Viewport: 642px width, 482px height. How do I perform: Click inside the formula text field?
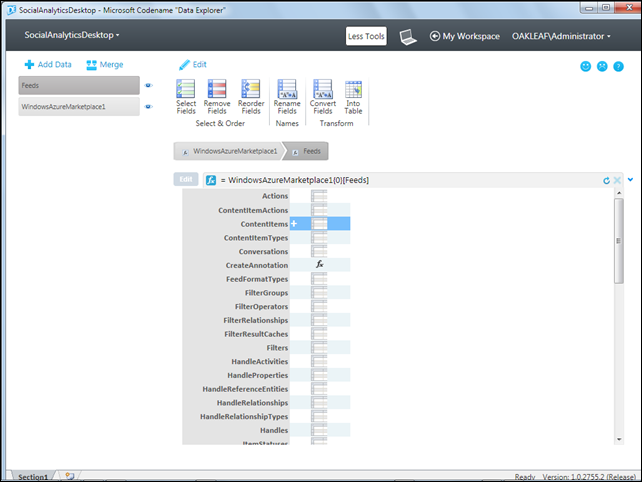(x=409, y=180)
